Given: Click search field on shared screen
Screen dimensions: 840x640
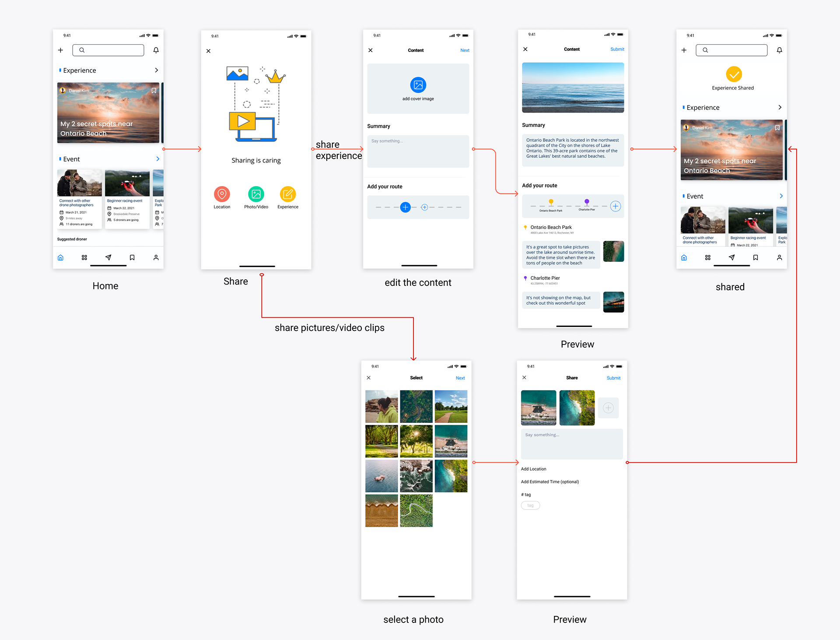Looking at the screenshot, I should pyautogui.click(x=731, y=50).
